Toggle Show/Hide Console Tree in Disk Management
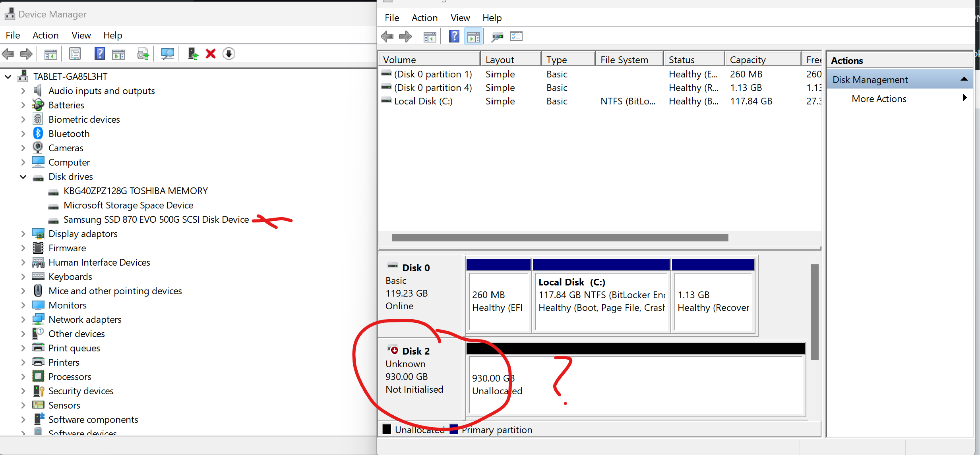 tap(430, 37)
